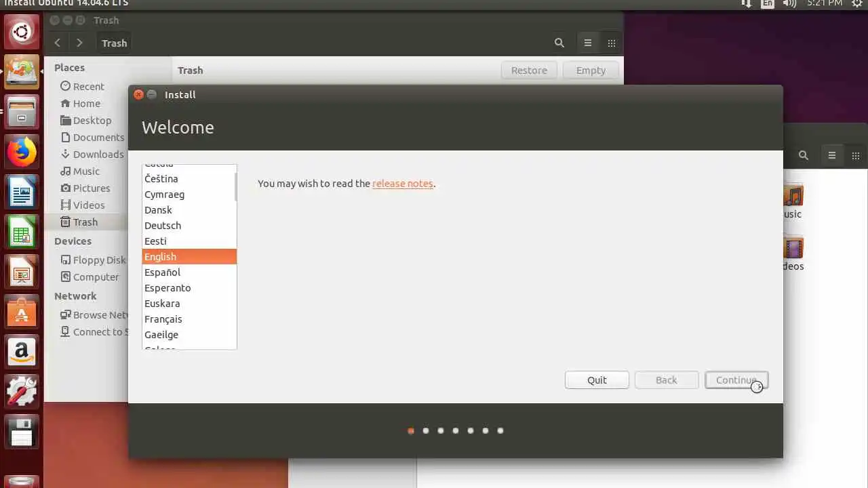The height and width of the screenshot is (488, 868).
Task: Open System Settings from launcher
Action: coord(22,392)
